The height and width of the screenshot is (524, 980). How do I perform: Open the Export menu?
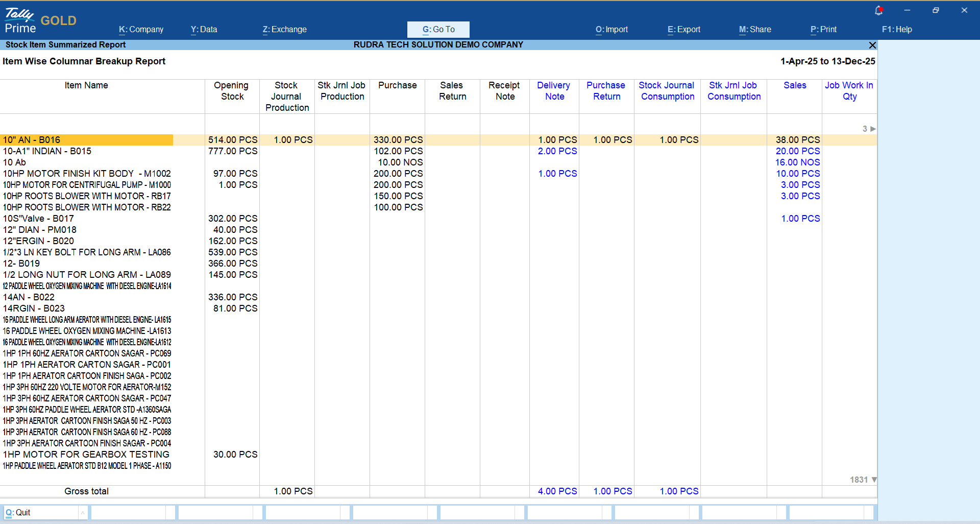pos(683,30)
